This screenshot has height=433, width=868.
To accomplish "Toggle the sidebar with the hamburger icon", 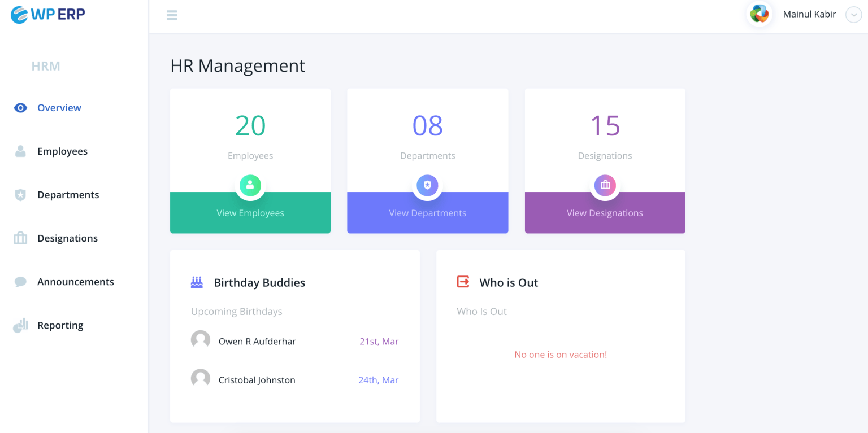I will click(x=172, y=15).
